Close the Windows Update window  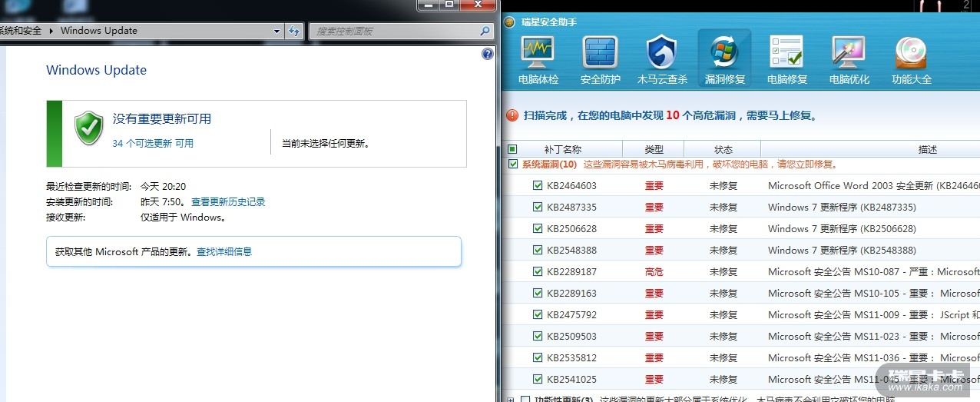tap(477, 4)
